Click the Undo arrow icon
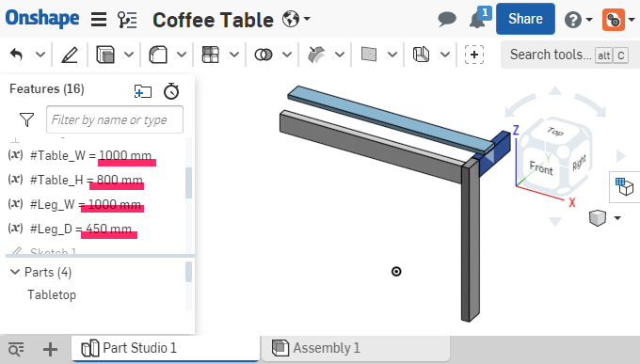Image resolution: width=640 pixels, height=364 pixels. (x=17, y=55)
